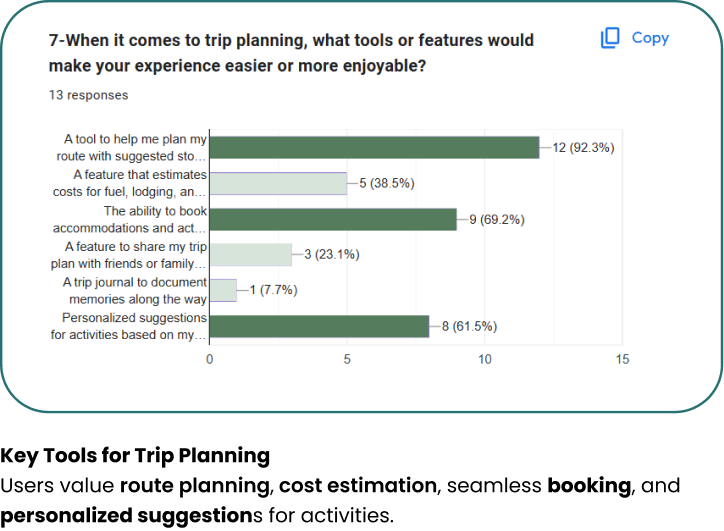Select the 1 (7.7%) trip journal bar
This screenshot has width=724, height=531.
click(x=223, y=290)
